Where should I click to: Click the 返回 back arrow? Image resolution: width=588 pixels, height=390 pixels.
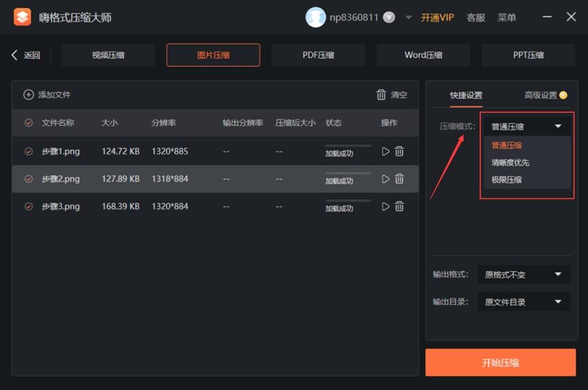click(15, 55)
